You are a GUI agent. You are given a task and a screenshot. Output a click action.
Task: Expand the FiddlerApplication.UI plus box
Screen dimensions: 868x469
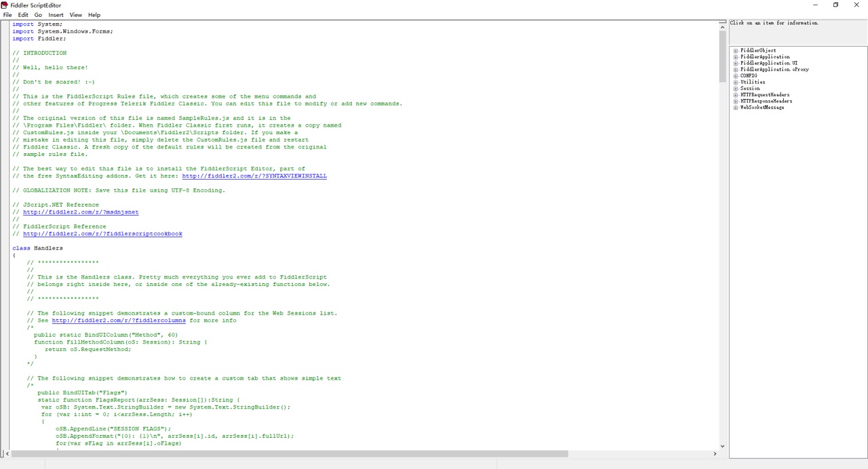coord(736,63)
